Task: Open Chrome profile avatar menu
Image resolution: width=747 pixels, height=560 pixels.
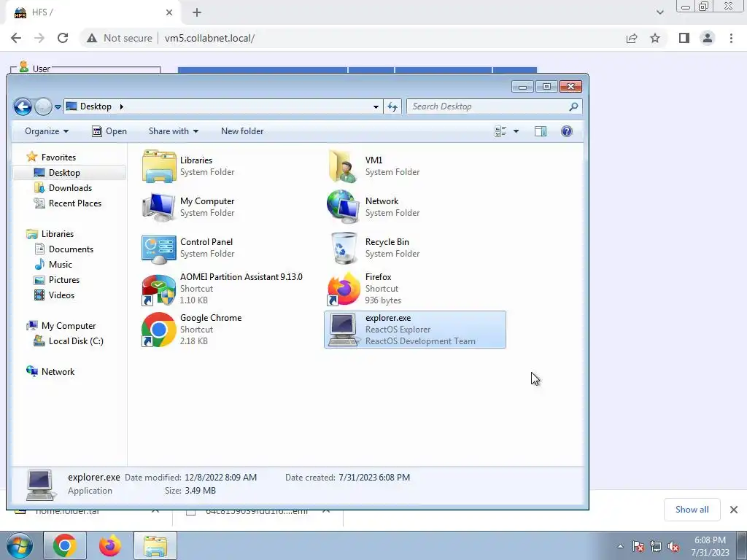Action: (708, 38)
